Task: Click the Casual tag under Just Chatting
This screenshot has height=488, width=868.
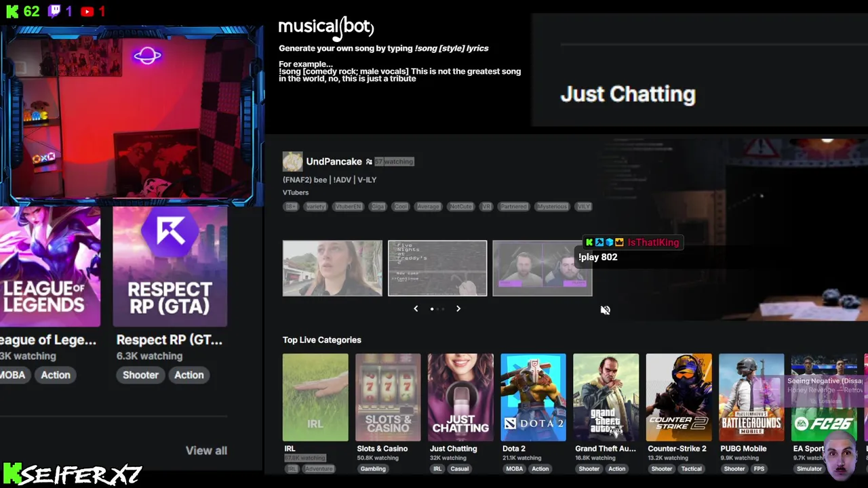Action: (459, 469)
